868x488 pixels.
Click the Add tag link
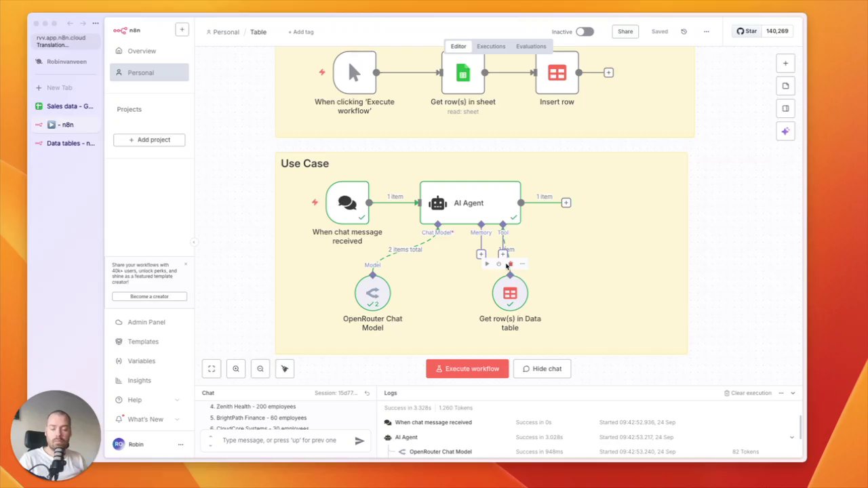tap(300, 32)
